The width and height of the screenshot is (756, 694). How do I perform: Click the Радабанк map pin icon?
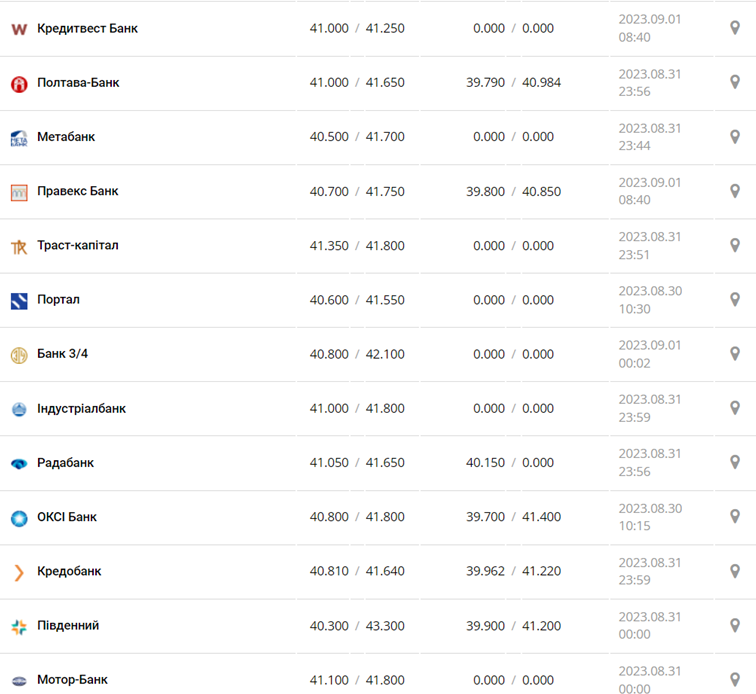(735, 462)
